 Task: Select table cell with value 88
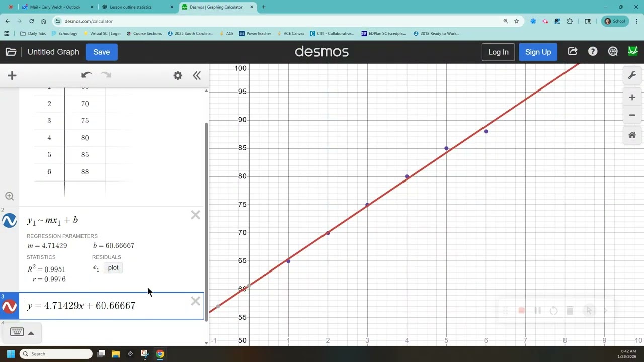pyautogui.click(x=85, y=172)
